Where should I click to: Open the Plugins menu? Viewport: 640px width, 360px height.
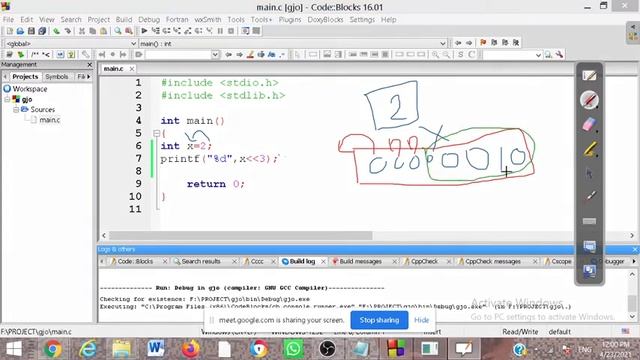click(x=290, y=20)
